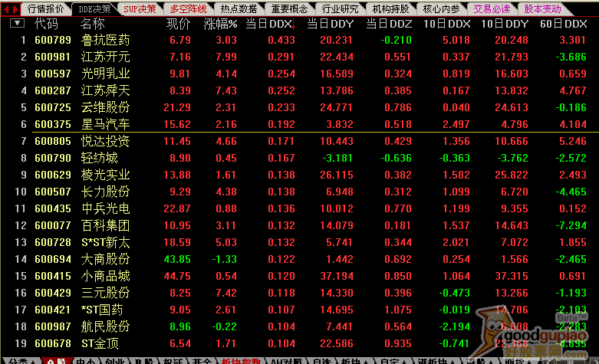Click stock code 600805
Image resolution: width=599 pixels, height=364 pixels.
click(x=53, y=141)
